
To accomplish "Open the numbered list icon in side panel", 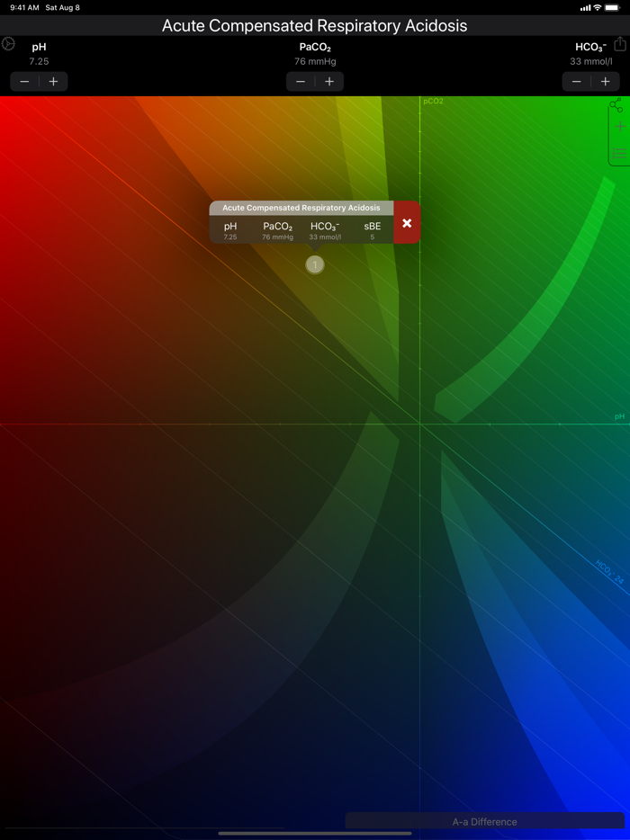I will coord(619,153).
